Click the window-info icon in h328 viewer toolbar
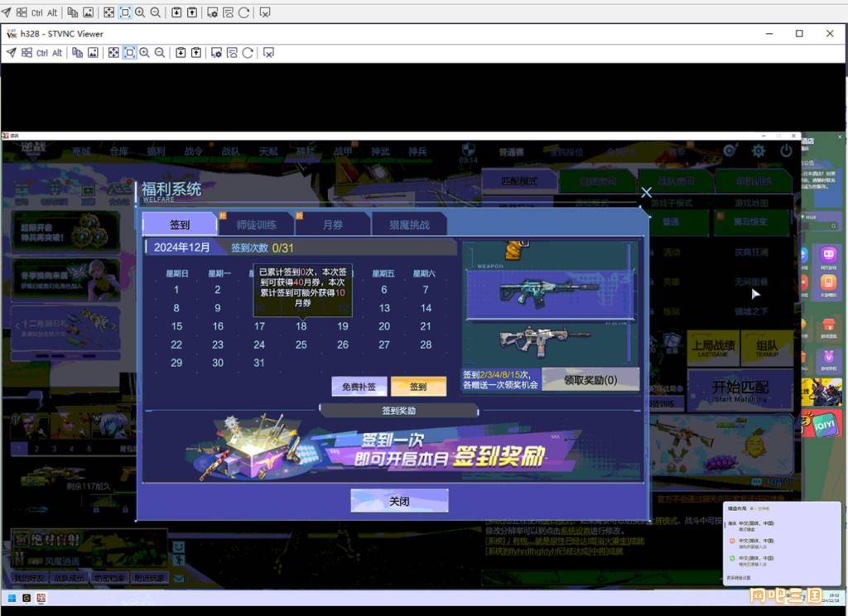Screen dimensions: 848x616 click(x=232, y=52)
